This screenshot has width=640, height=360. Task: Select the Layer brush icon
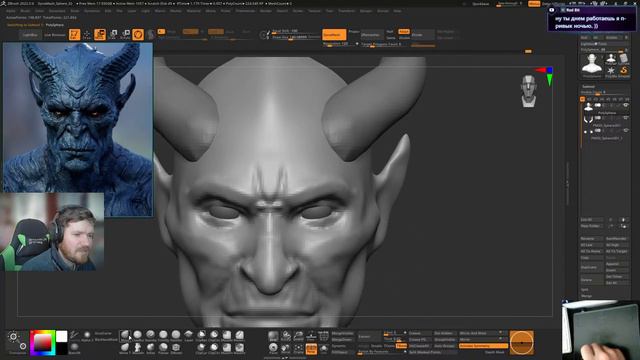pyautogui.click(x=188, y=335)
